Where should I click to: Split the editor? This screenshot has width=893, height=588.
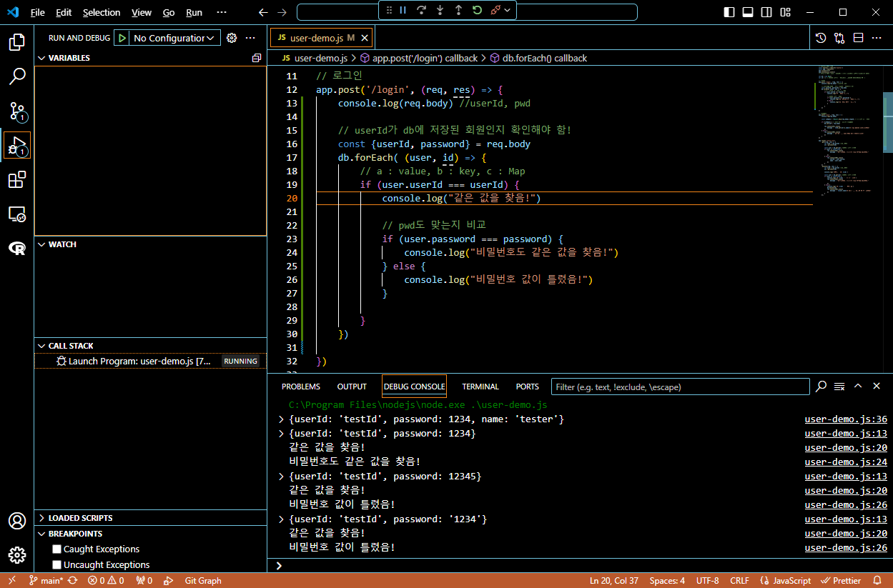(859, 38)
